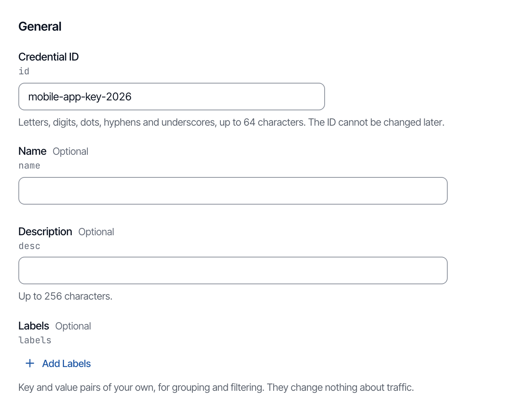Click into the empty Name input field
The width and height of the screenshot is (532, 413).
(233, 191)
